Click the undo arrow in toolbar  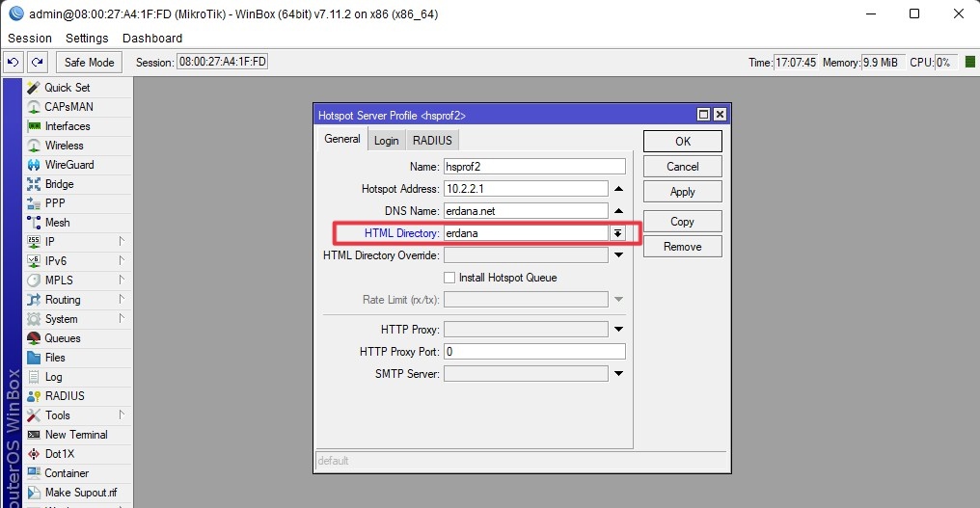14,62
